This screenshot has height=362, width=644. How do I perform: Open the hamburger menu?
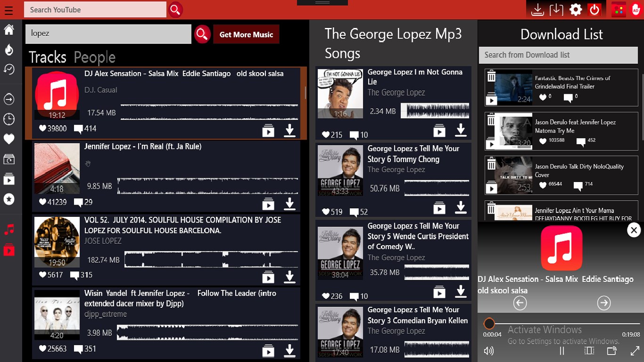[8, 10]
